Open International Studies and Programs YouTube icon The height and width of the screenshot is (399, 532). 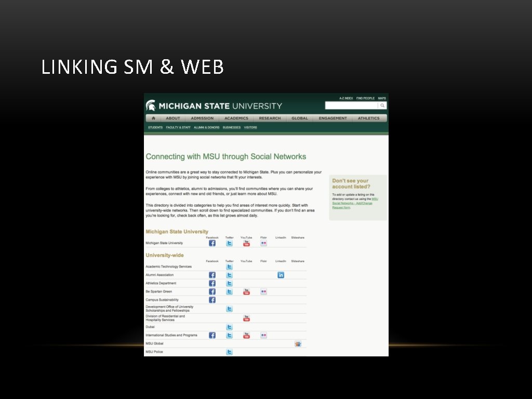pyautogui.click(x=247, y=335)
